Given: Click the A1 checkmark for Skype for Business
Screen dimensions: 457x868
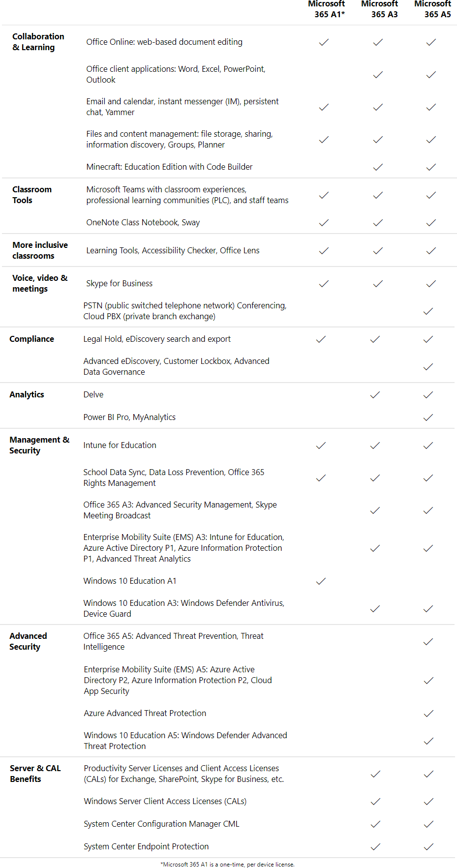Looking at the screenshot, I should (x=324, y=284).
